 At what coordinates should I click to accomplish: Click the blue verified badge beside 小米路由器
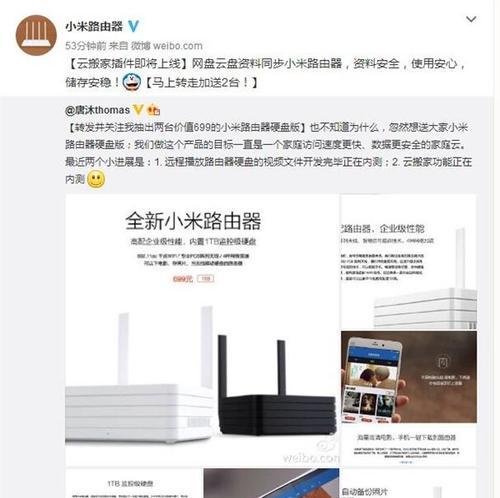pyautogui.click(x=133, y=26)
